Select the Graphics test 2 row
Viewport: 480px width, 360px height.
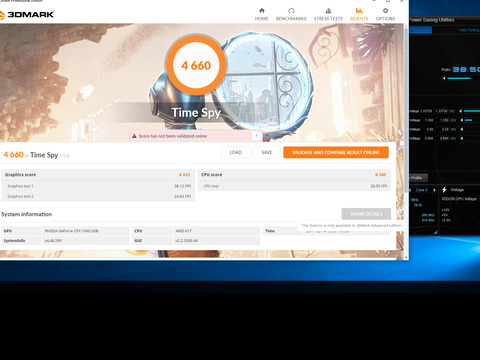tap(98, 196)
